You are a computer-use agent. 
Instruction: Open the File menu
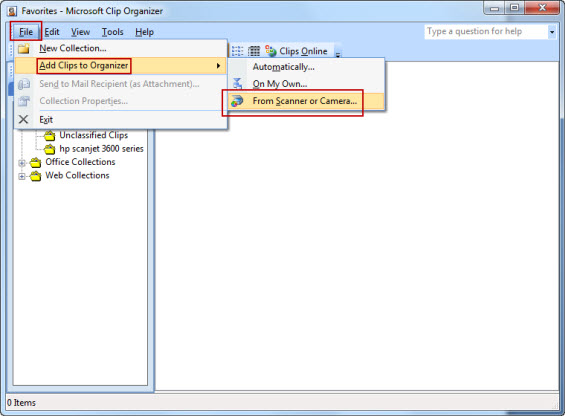[x=26, y=32]
